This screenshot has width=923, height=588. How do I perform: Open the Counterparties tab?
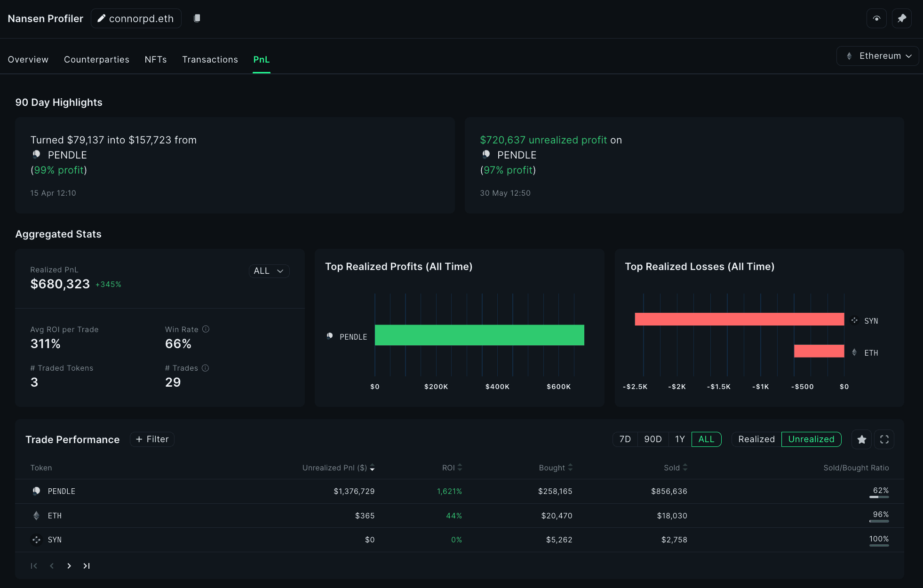pos(96,60)
